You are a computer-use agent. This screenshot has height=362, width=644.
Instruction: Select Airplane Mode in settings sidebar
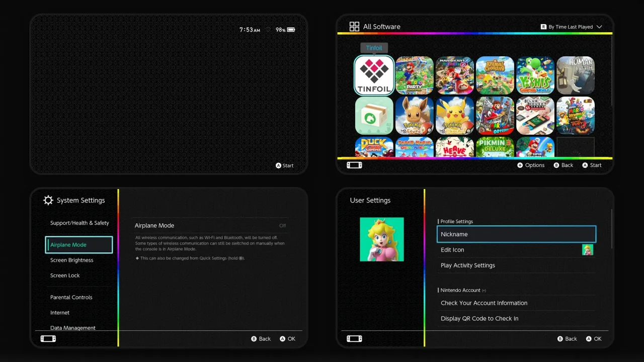click(79, 245)
